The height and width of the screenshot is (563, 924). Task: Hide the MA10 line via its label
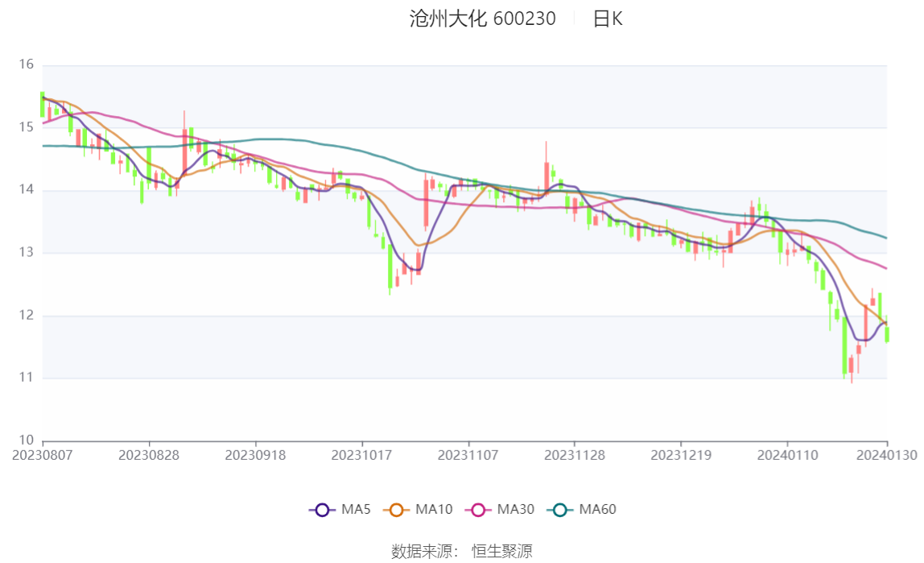pos(434,509)
